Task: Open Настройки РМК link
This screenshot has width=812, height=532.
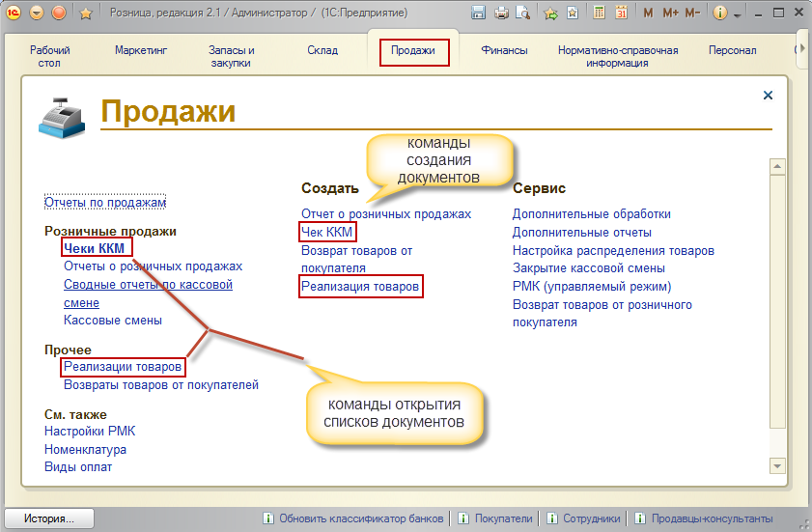Action: point(90,431)
